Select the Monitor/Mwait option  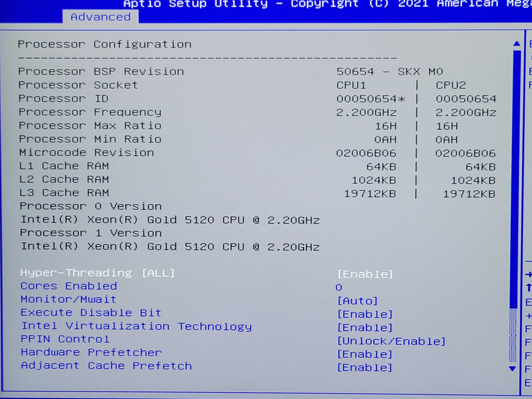coord(68,299)
